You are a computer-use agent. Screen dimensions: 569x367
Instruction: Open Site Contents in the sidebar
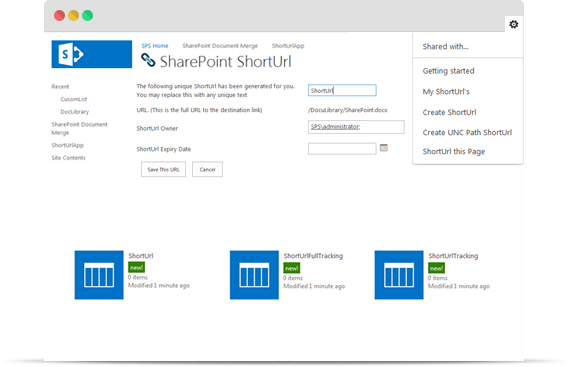click(69, 158)
